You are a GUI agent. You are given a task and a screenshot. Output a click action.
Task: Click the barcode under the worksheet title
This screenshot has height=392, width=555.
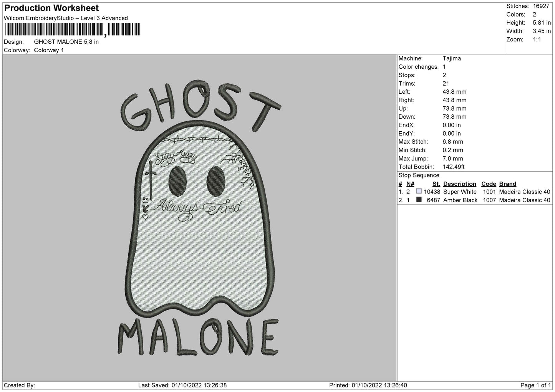[72, 30]
